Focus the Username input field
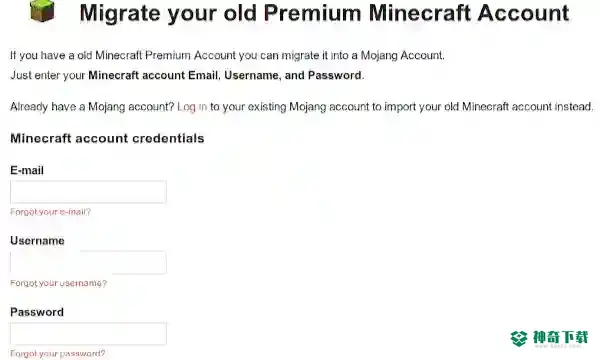 [x=88, y=262]
